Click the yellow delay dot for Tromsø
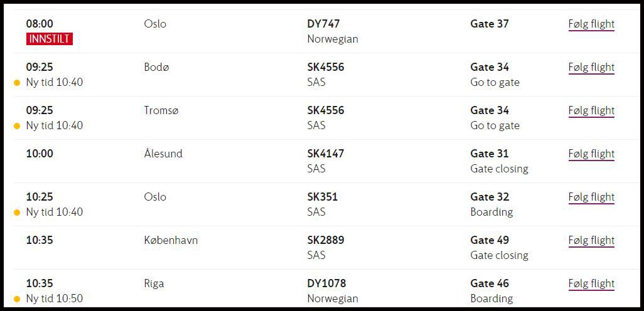Viewport: 644px width, 311px height. coord(17,126)
